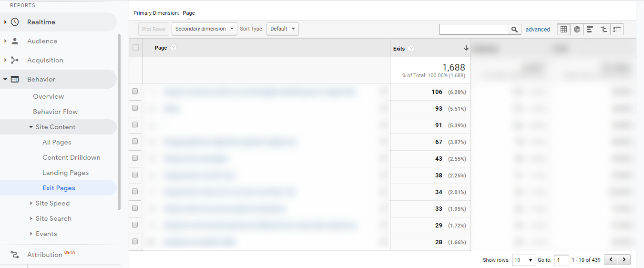Image resolution: width=644 pixels, height=268 pixels.
Task: Click into the table search field
Action: (x=474, y=29)
